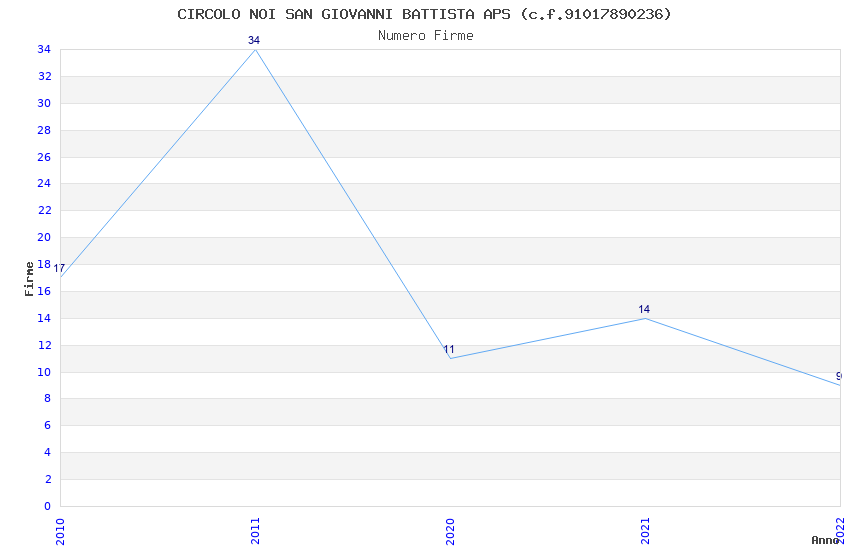The image size is (850, 550).
Task: Click the data point labeled 34 at 2011
Action: tap(255, 49)
